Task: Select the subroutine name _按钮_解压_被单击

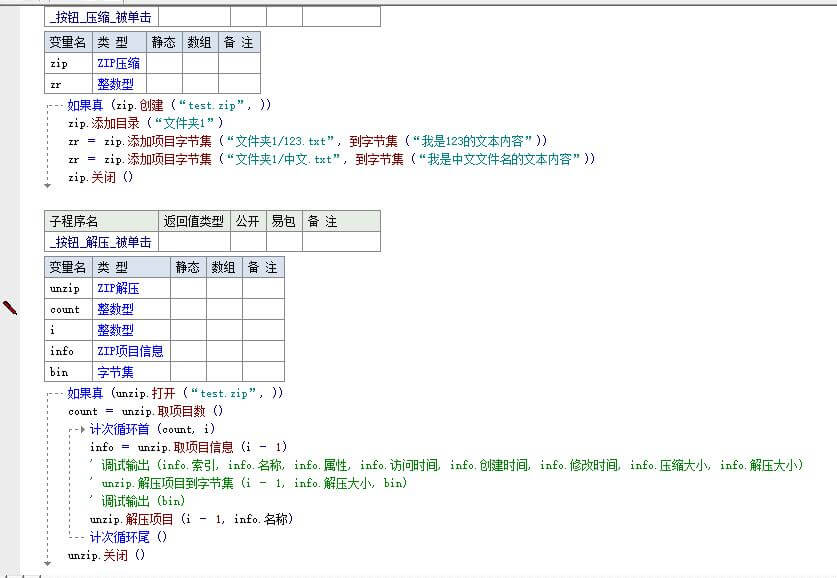Action: tap(100, 240)
